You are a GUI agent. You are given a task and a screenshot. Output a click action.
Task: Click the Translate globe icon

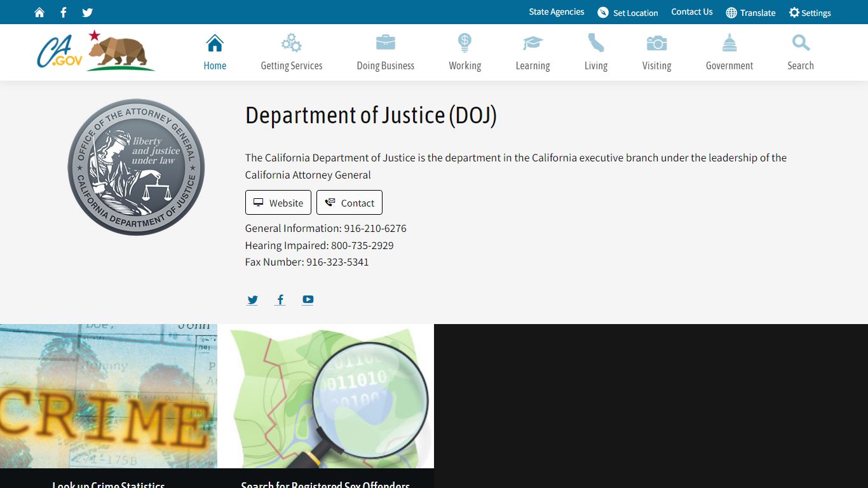coord(731,13)
